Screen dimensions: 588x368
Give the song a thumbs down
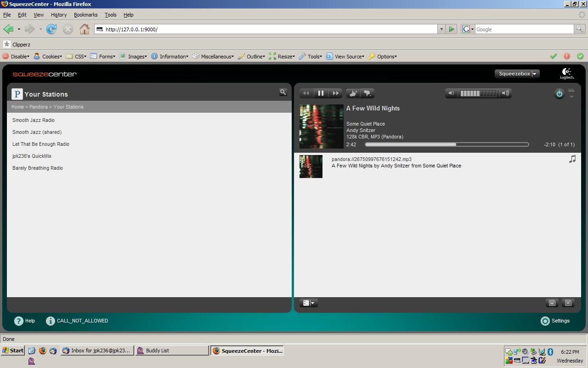click(367, 93)
